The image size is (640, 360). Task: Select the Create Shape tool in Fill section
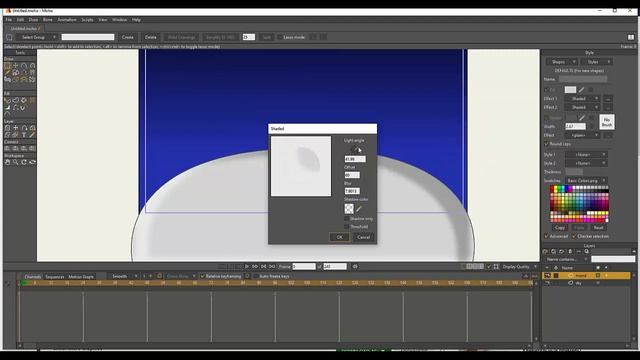click(x=16, y=100)
